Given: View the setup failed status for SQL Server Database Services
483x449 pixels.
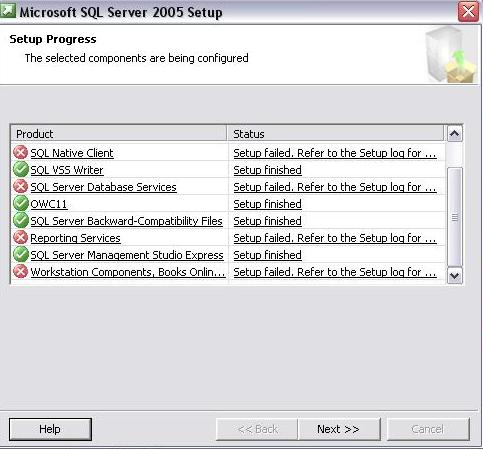Looking at the screenshot, I should 335,187.
